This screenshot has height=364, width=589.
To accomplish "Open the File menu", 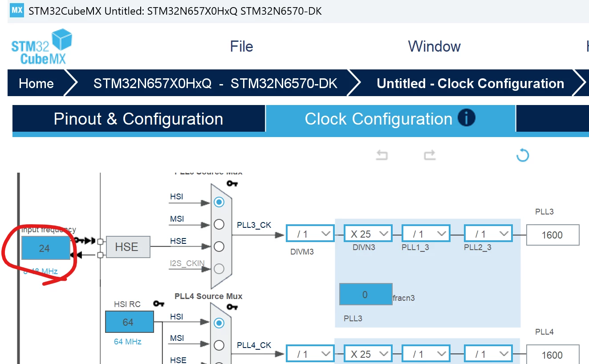I will tap(241, 46).
